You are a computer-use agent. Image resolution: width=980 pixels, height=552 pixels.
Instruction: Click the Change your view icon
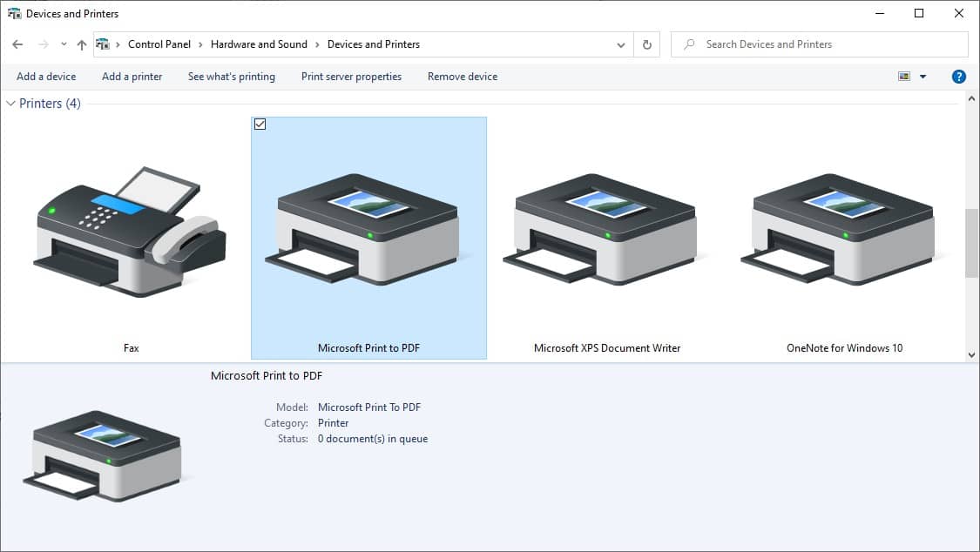pyautogui.click(x=903, y=77)
